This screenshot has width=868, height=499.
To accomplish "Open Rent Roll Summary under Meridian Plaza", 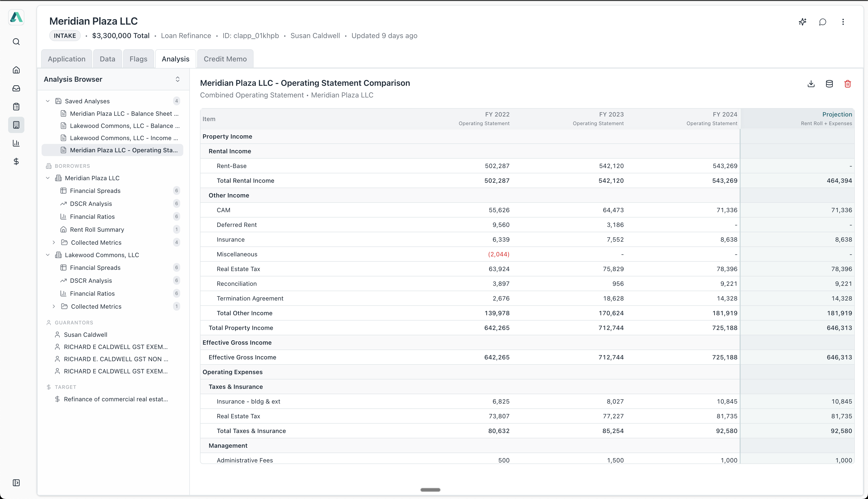I will tap(97, 230).
